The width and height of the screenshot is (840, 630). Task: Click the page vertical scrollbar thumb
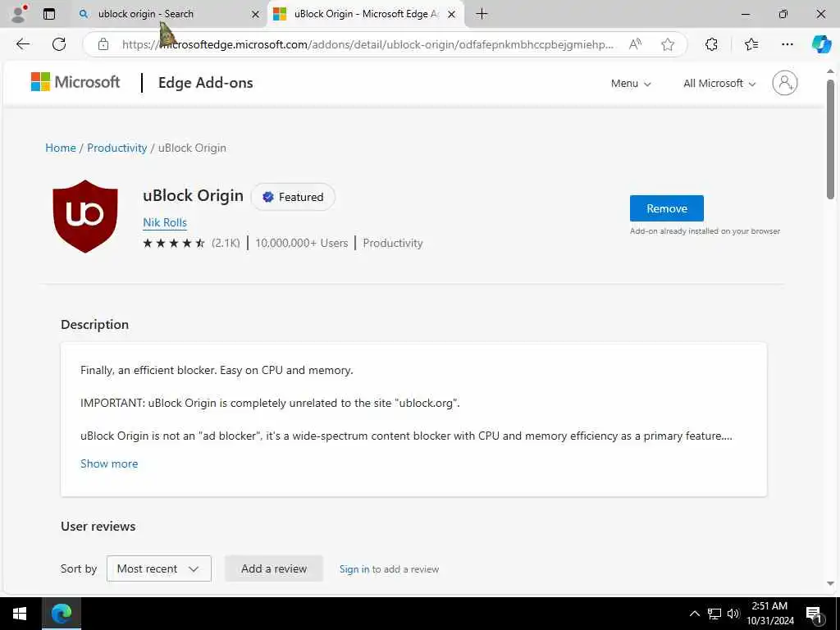830,139
